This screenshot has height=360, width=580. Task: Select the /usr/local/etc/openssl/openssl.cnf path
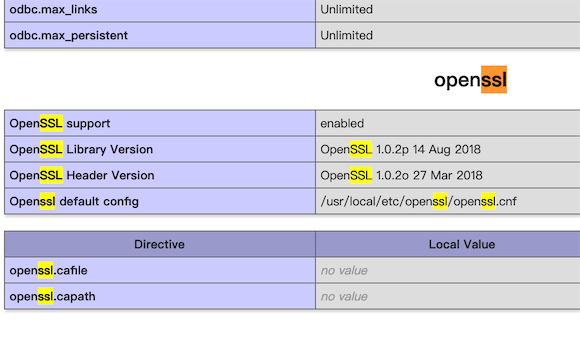(418, 202)
